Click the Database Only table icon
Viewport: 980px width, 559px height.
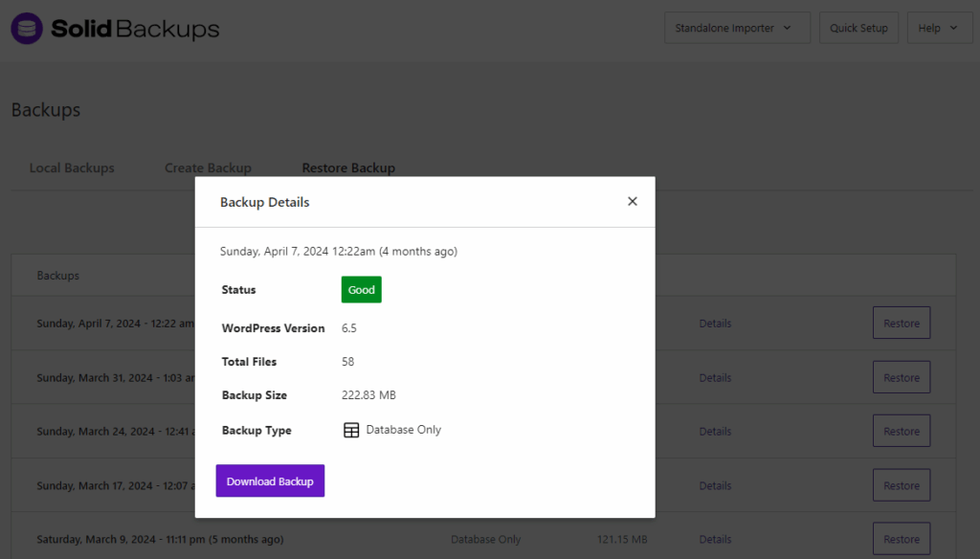tap(351, 430)
